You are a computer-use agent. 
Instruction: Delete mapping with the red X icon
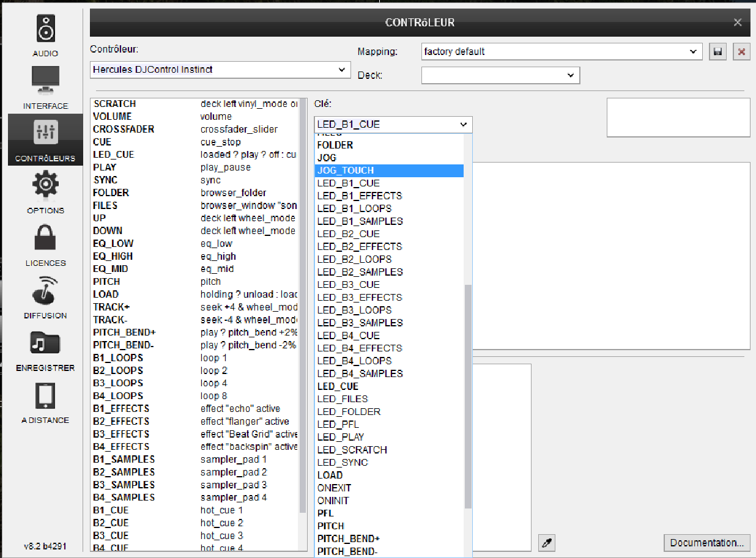point(741,52)
